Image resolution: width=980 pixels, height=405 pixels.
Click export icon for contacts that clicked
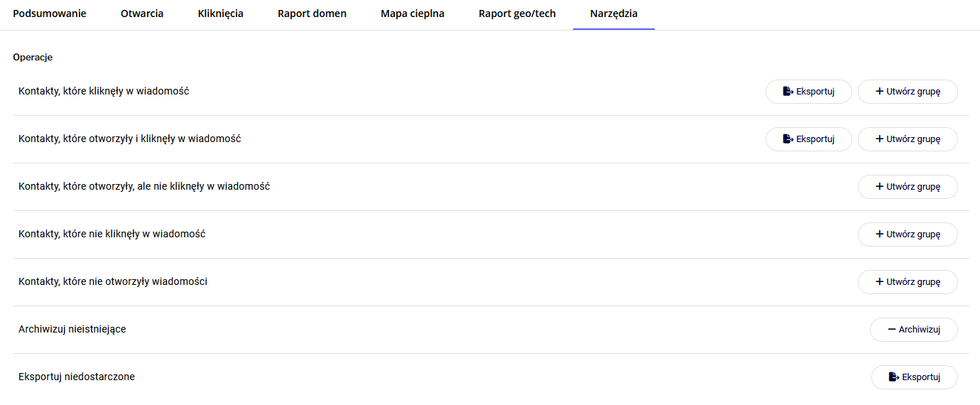(x=788, y=92)
